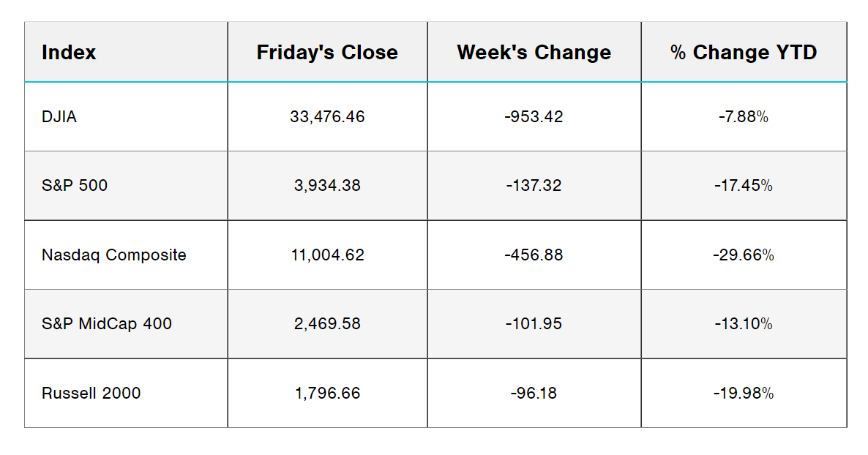Click the S&P MidCap 400 label
868x455 pixels.
coord(107,324)
